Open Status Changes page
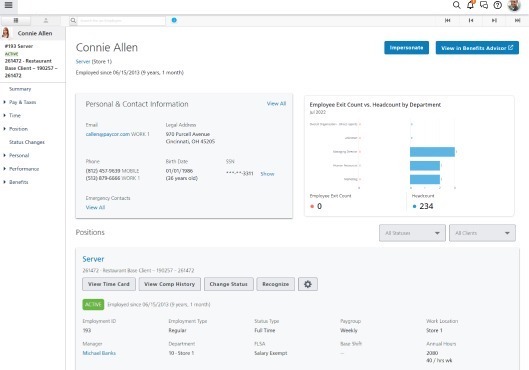 27,142
